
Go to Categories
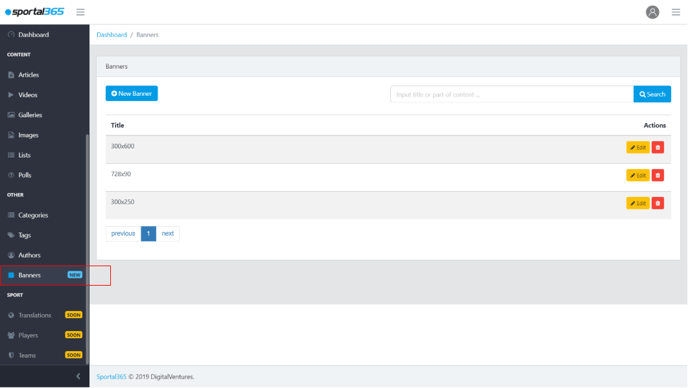pos(44,215)
